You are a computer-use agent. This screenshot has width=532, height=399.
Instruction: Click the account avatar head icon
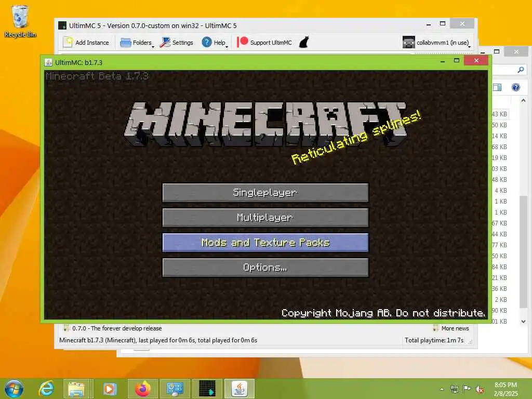(408, 43)
